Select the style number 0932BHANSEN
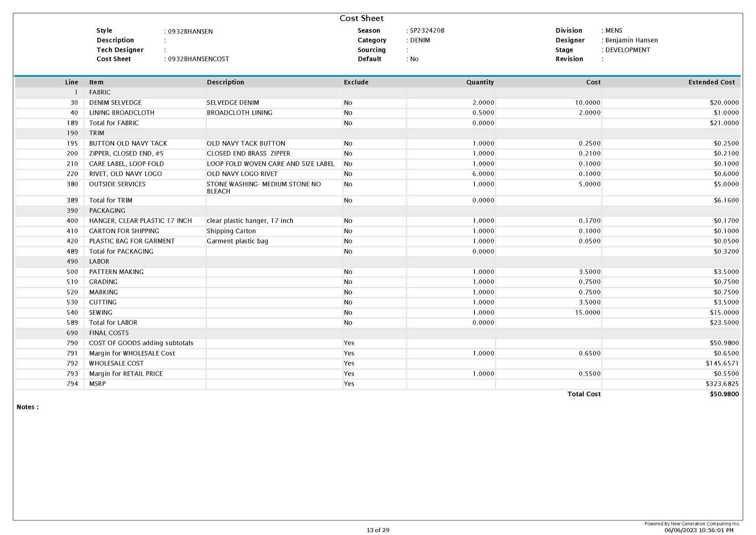This screenshot has width=756, height=535. 190,31
